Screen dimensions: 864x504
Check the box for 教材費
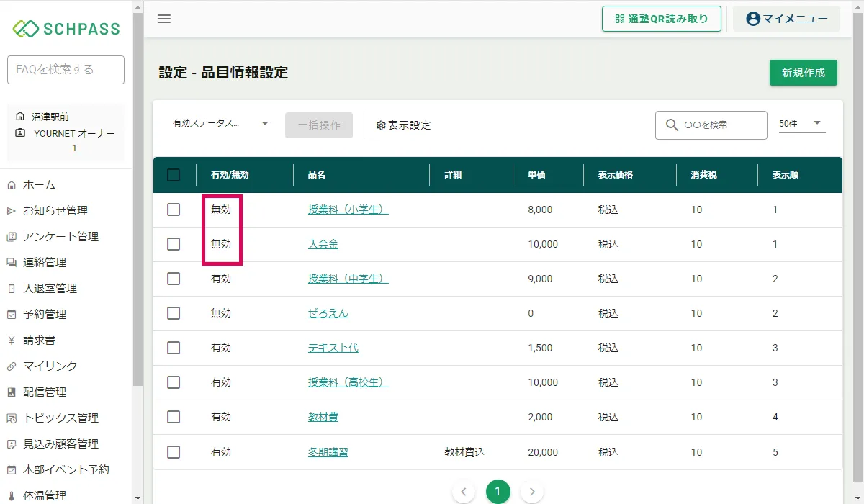(174, 417)
